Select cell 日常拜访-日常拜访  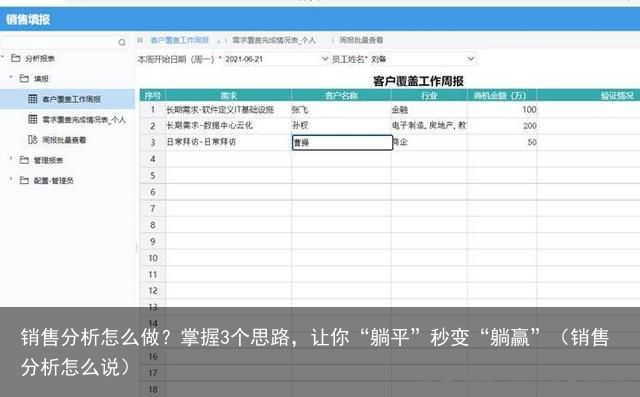pyautogui.click(x=229, y=142)
